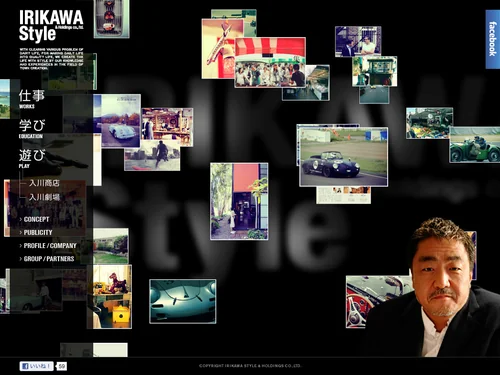Open the 学び EDUCATION menu
The height and width of the screenshot is (375, 500).
click(x=32, y=129)
